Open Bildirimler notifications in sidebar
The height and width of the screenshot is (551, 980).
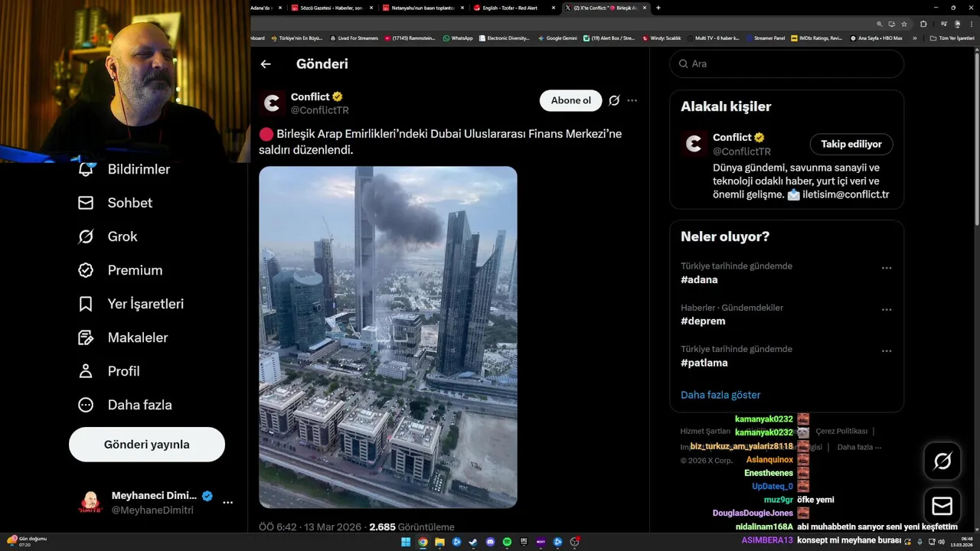(124, 169)
